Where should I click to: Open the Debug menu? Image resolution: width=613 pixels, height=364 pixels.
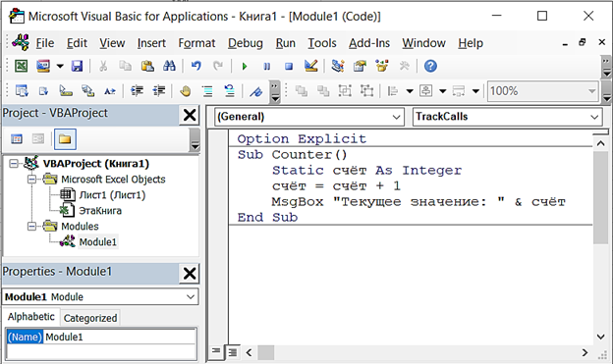pos(246,43)
